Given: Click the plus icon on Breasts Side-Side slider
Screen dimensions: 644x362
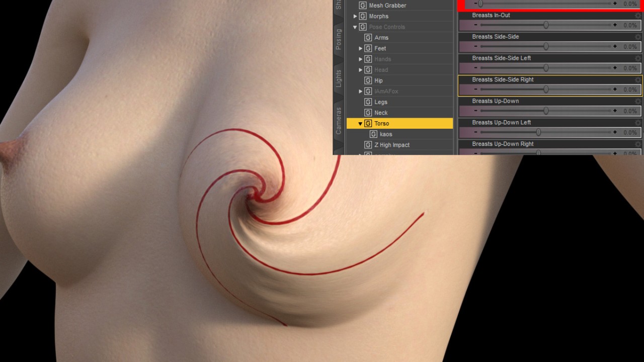Looking at the screenshot, I should click(x=615, y=46).
